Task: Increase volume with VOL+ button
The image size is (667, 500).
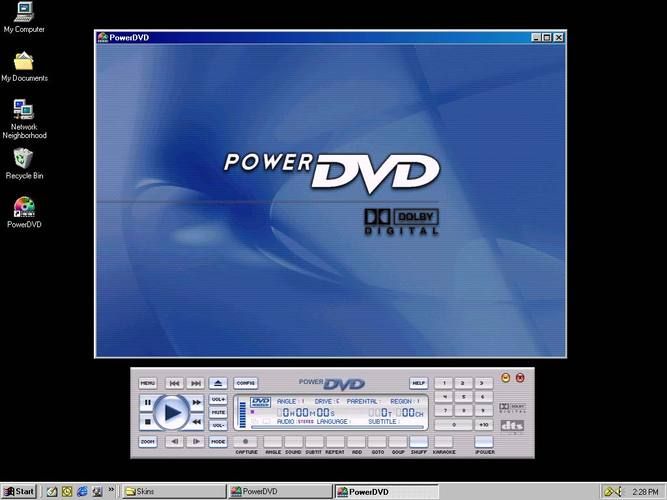Action: 218,399
